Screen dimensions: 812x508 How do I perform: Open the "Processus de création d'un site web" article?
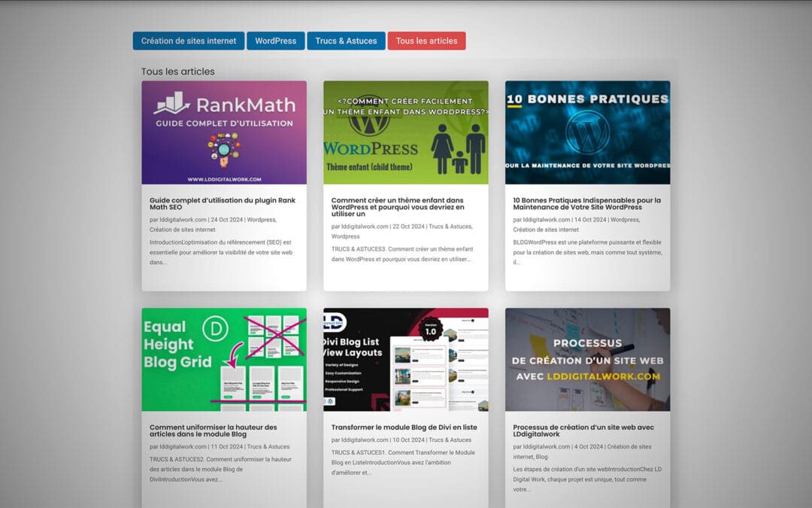[586, 430]
